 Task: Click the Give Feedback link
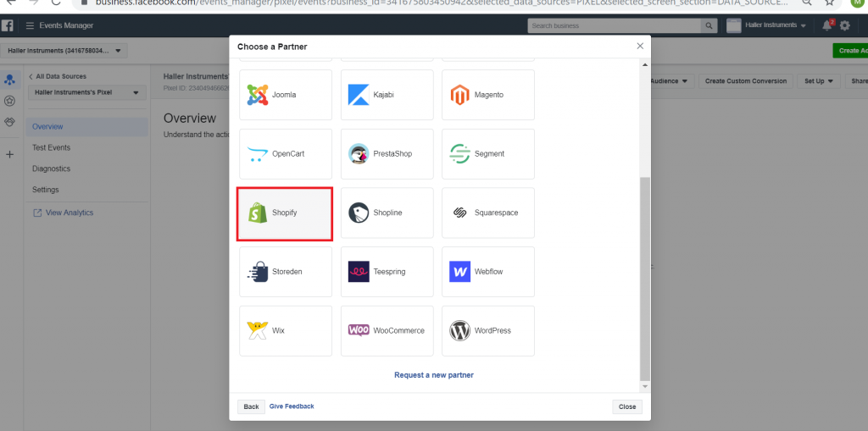coord(292,406)
